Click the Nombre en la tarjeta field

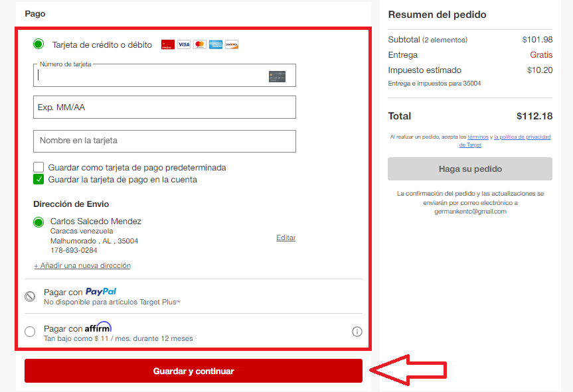pos(165,141)
